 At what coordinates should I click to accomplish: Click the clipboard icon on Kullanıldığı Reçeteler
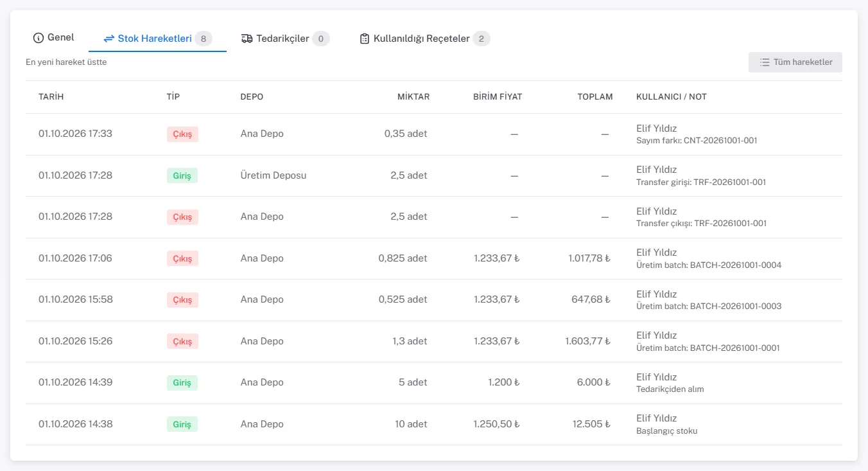(x=365, y=39)
